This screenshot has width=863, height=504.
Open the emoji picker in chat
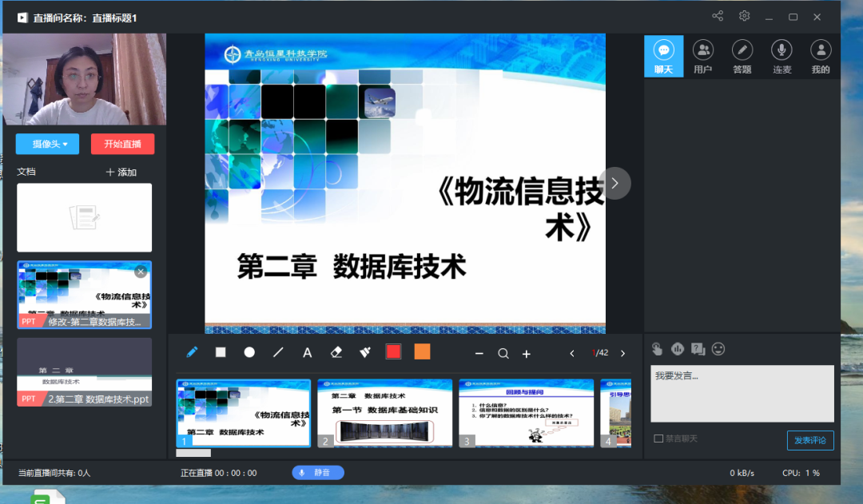coord(718,349)
